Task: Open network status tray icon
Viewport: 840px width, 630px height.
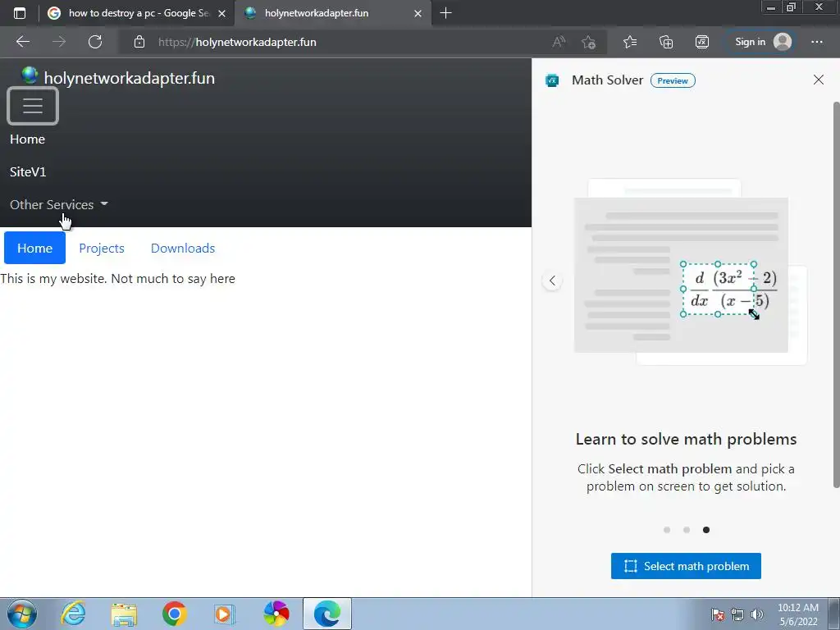Action: tap(737, 614)
